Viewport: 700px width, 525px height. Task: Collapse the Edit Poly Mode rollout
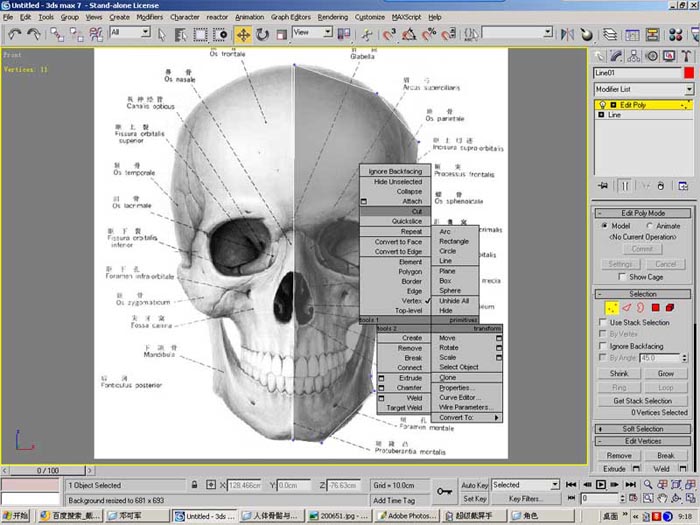click(643, 213)
